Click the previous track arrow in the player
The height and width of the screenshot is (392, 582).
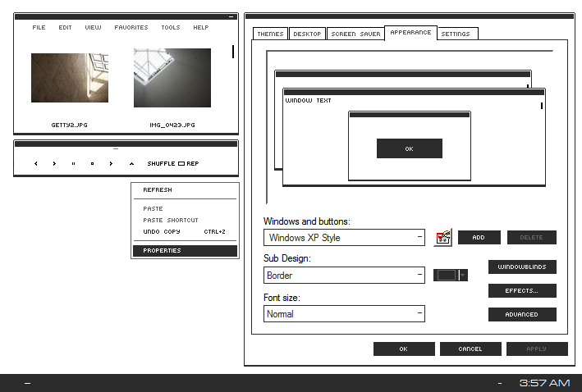36,163
